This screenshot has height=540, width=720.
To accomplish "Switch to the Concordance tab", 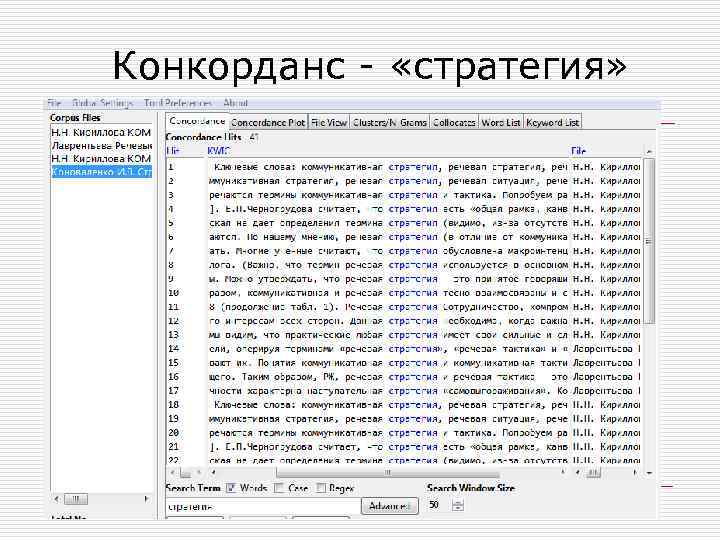I will coord(197,121).
